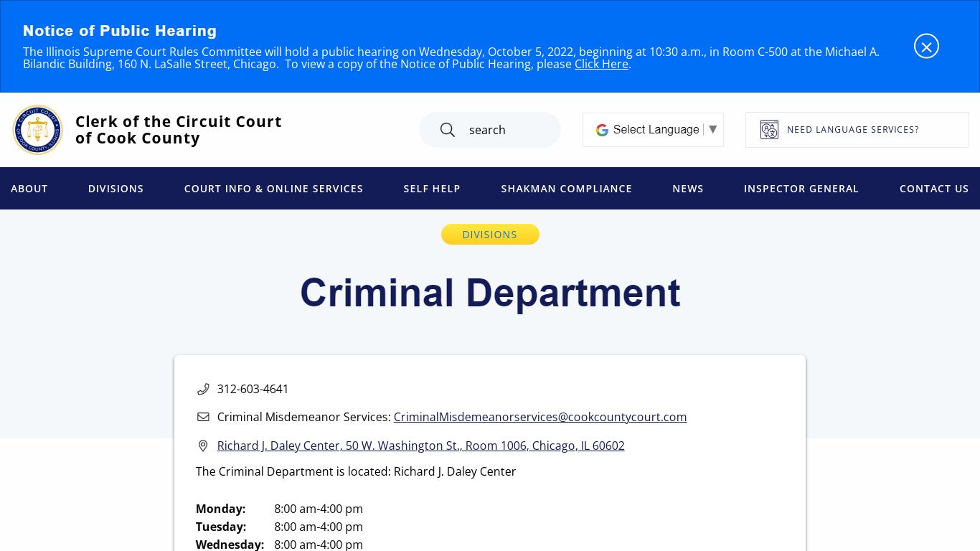Click the Clerk of the Circuit Court seal logo
Viewport: 980px width, 551px height.
pos(37,130)
